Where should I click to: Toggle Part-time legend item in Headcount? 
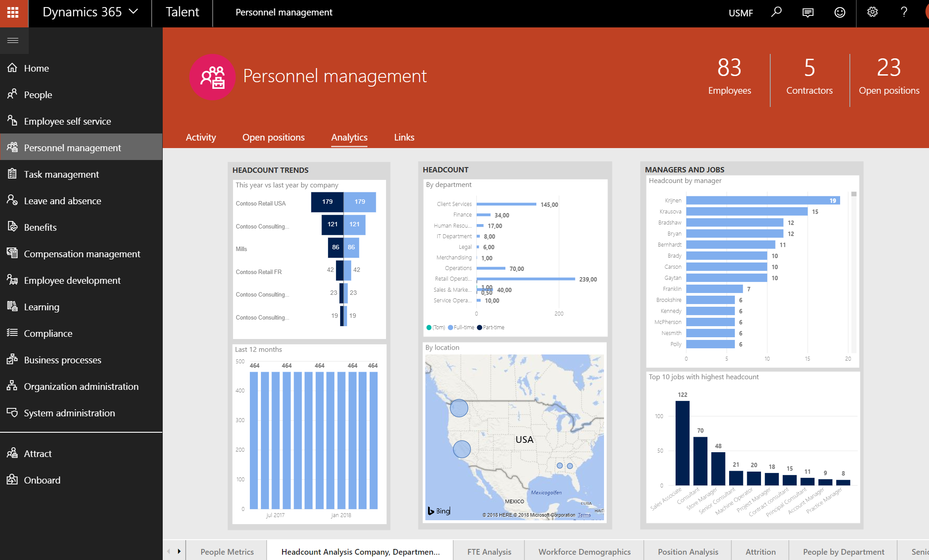(x=490, y=328)
